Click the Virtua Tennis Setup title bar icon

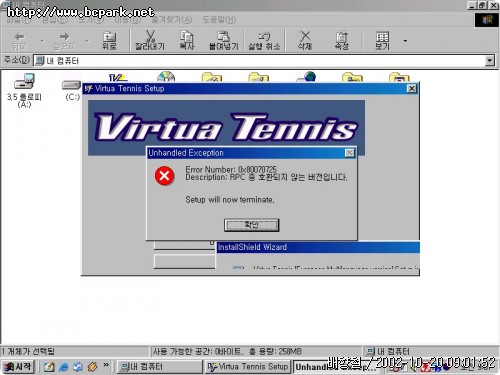point(88,89)
